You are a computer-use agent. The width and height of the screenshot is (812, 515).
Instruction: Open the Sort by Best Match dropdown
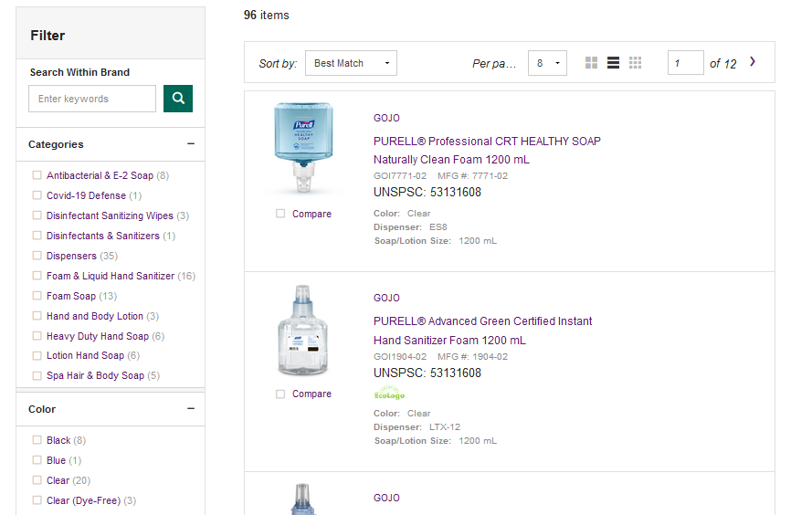pyautogui.click(x=351, y=63)
